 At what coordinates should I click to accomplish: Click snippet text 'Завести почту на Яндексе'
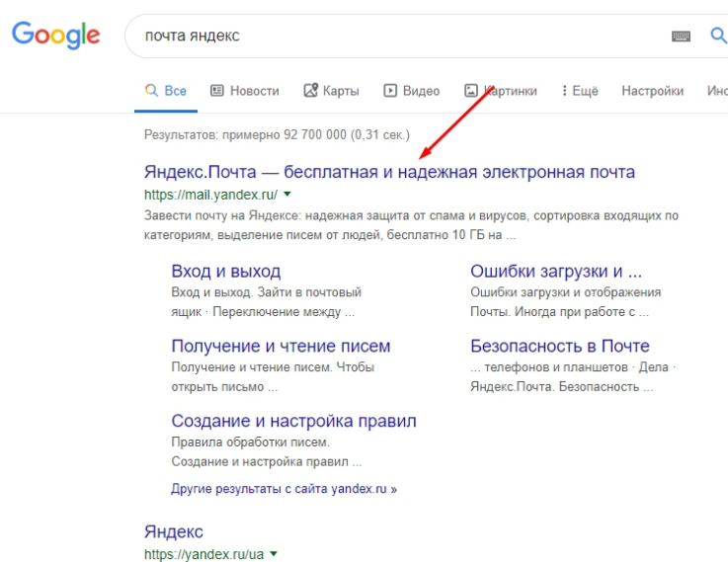pos(222,215)
